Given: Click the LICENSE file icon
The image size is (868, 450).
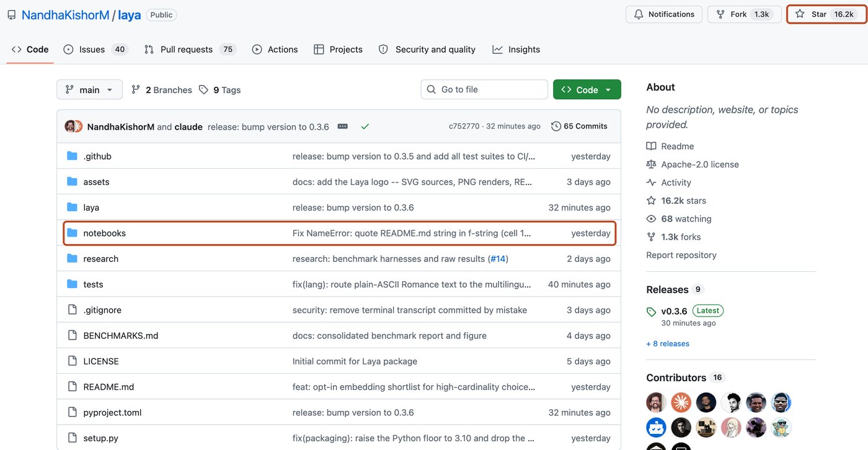Looking at the screenshot, I should tap(72, 361).
